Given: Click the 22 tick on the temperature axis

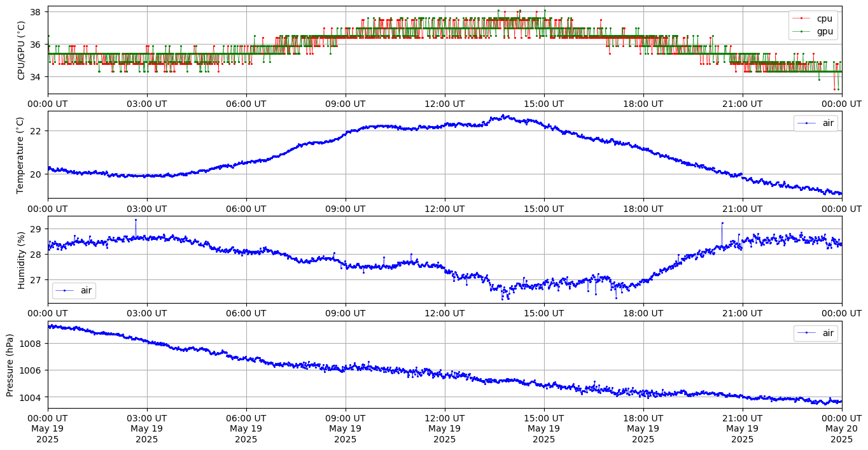Looking at the screenshot, I should (36, 131).
